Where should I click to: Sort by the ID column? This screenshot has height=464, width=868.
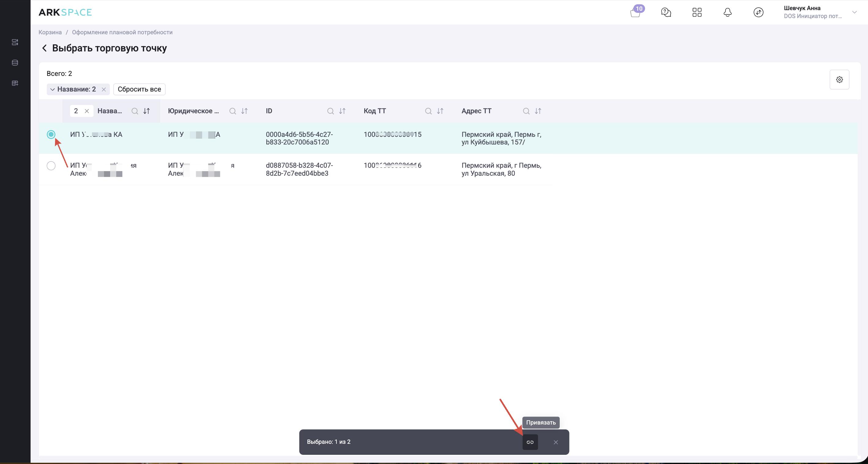point(342,111)
